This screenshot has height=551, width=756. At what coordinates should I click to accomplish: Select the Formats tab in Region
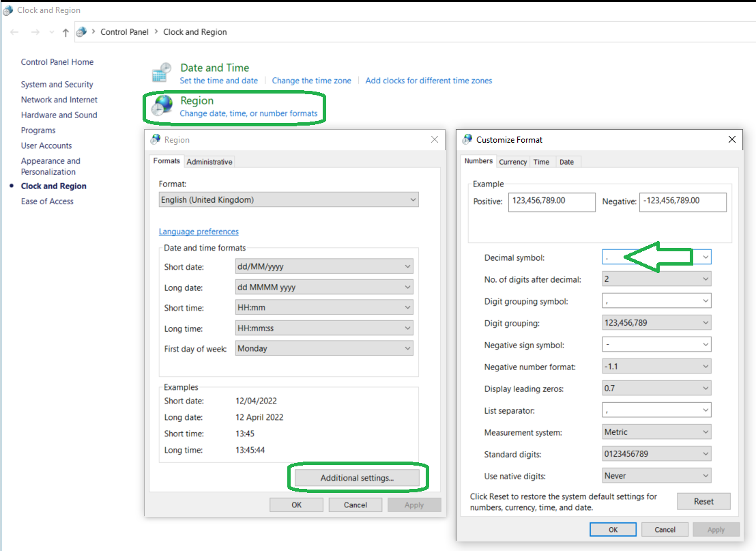166,161
